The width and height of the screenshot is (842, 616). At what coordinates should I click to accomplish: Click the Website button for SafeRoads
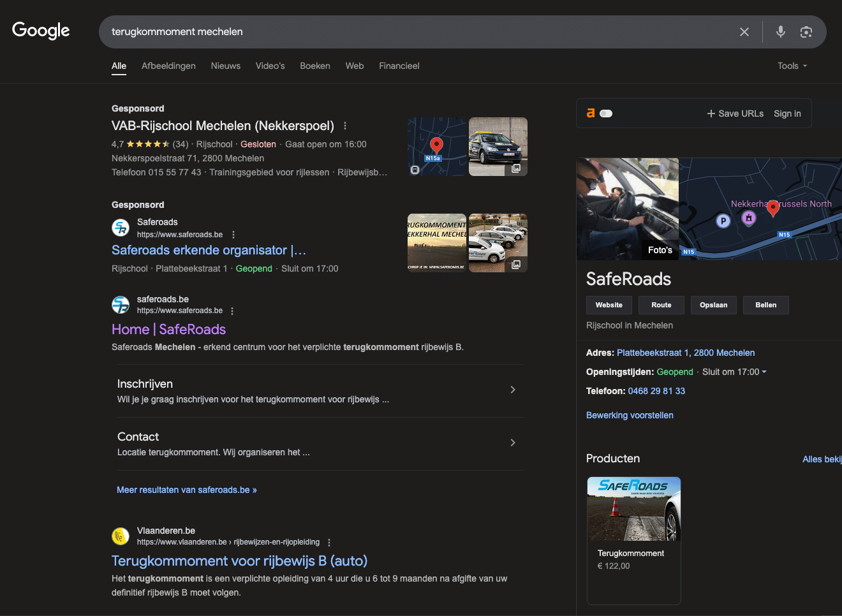coord(609,305)
